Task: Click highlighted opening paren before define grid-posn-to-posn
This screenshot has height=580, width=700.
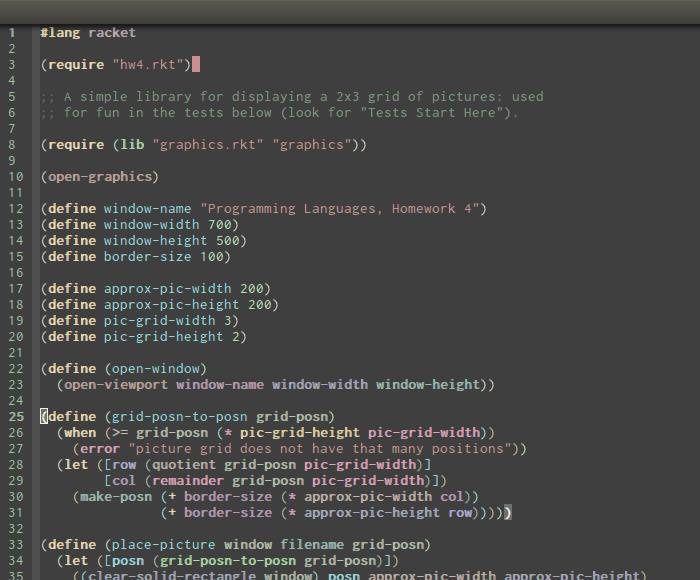Action: (44, 417)
